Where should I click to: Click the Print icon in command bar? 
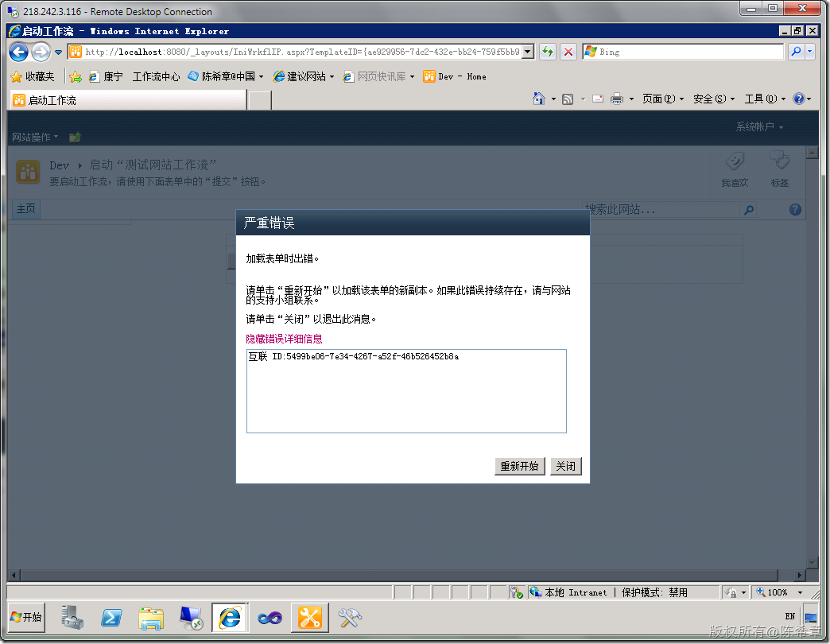[x=617, y=99]
